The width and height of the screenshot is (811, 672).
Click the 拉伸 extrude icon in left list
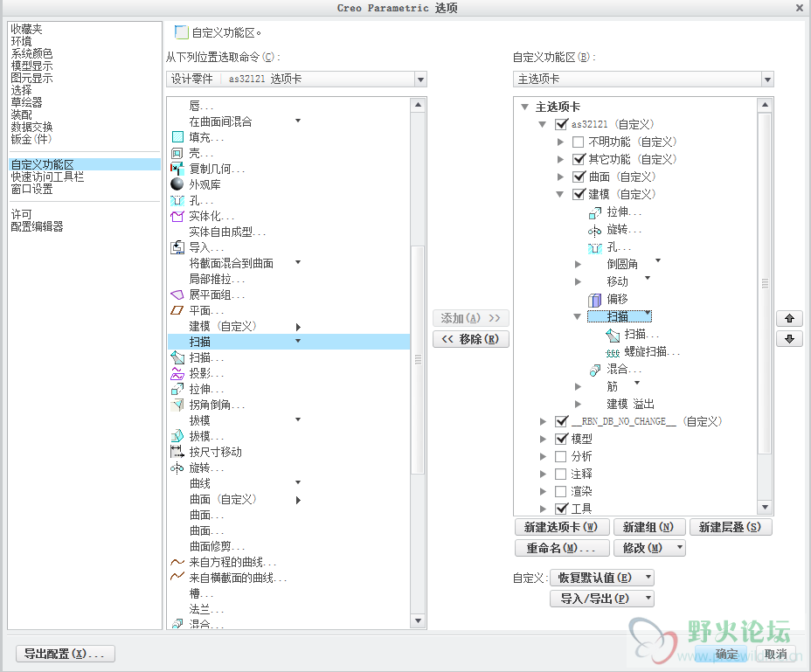point(177,389)
